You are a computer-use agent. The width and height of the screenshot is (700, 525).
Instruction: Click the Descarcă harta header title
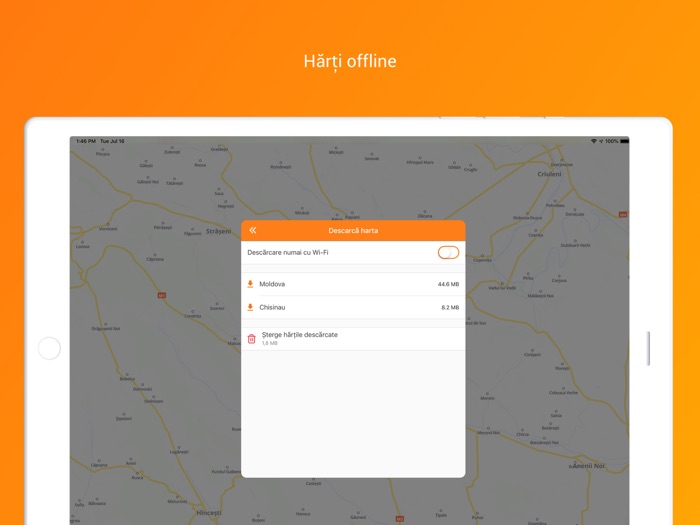pos(353,231)
